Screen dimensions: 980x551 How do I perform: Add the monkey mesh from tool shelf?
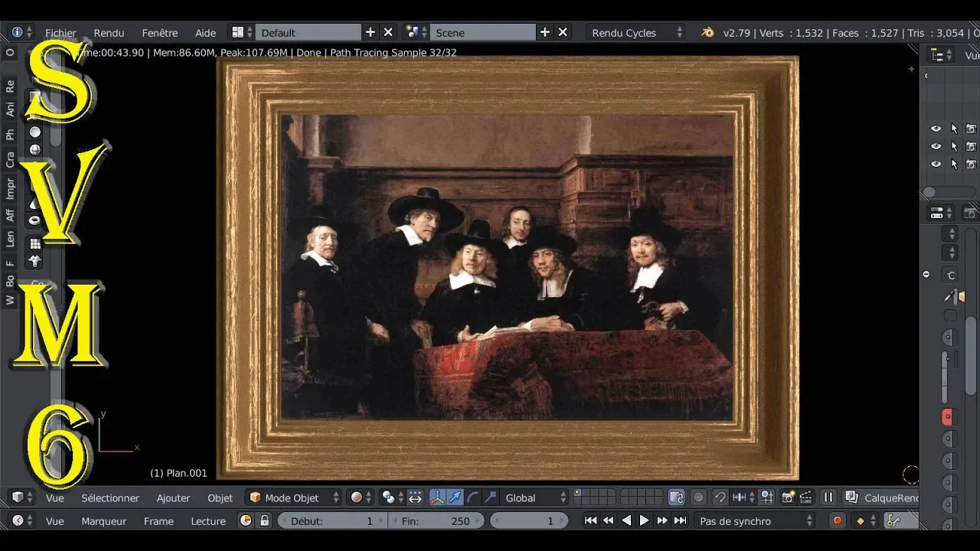point(34,262)
